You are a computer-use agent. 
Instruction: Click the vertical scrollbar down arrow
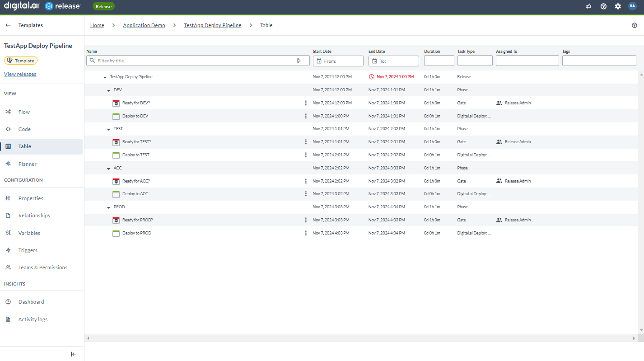point(641,331)
